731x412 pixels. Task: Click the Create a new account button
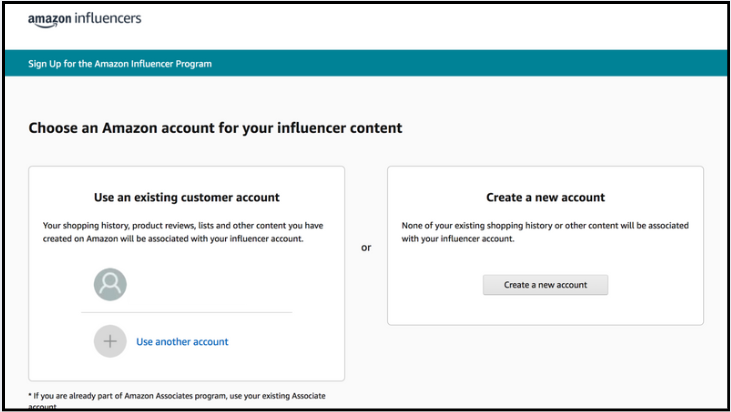545,285
